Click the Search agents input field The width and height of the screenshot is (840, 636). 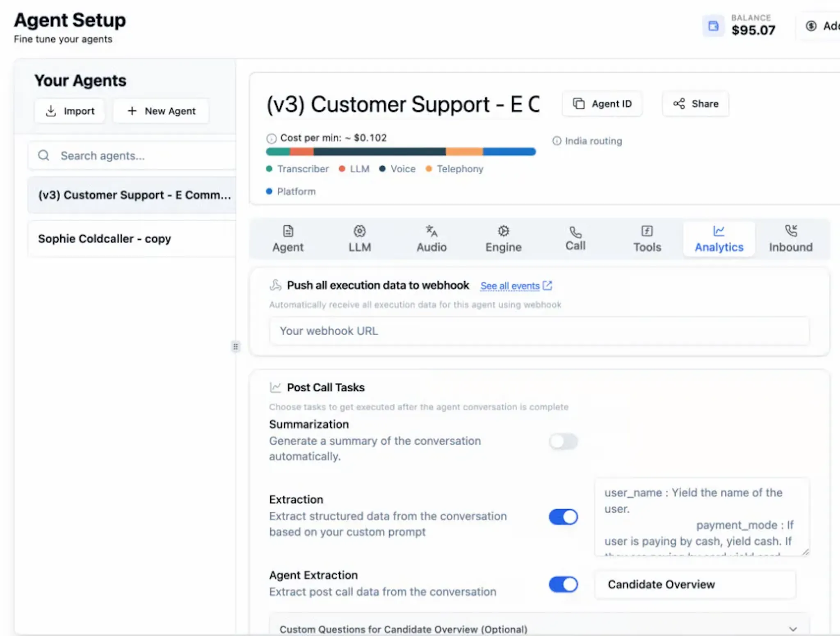132,156
